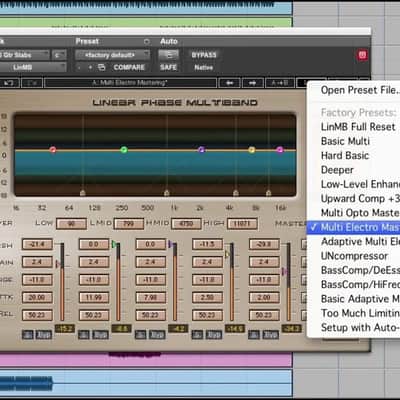
Task: Choose Open Preset File from menu
Action: [353, 90]
